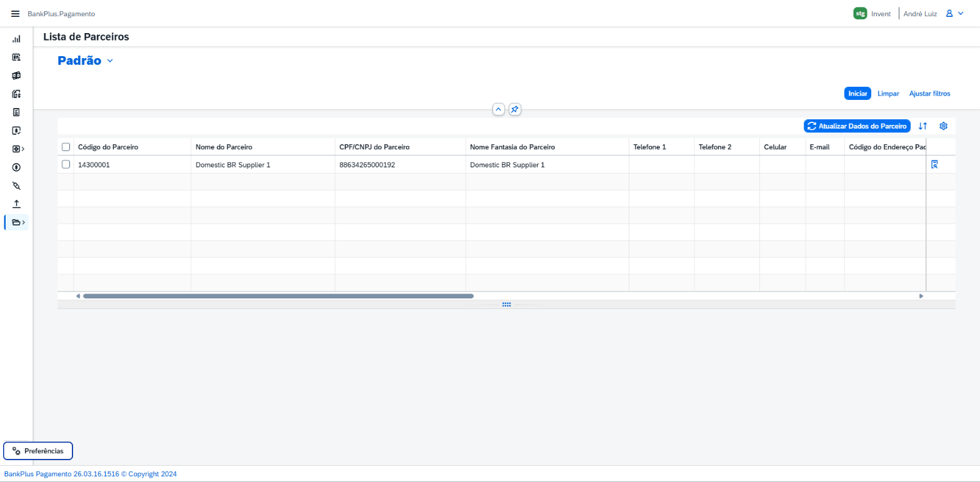
Task: Open the second sidebar icon below chart
Action: point(16,57)
